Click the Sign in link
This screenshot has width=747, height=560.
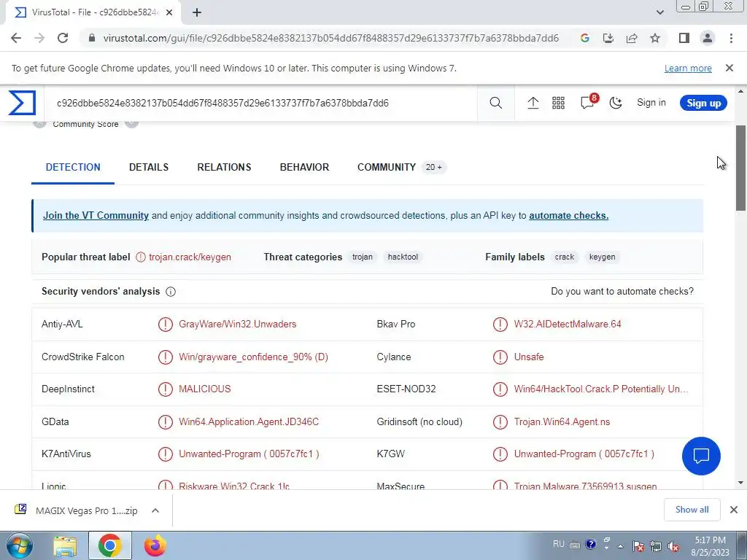[x=651, y=102]
